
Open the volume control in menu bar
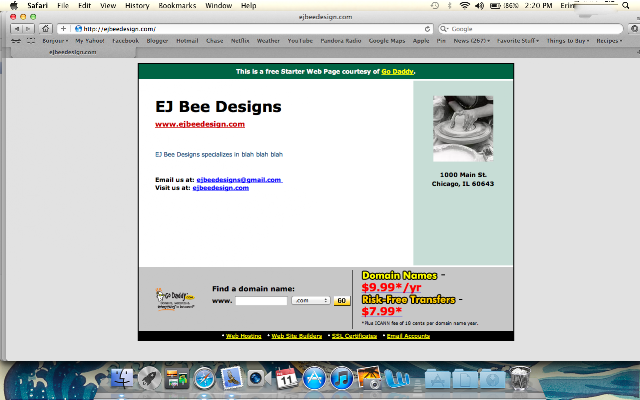(480, 5)
